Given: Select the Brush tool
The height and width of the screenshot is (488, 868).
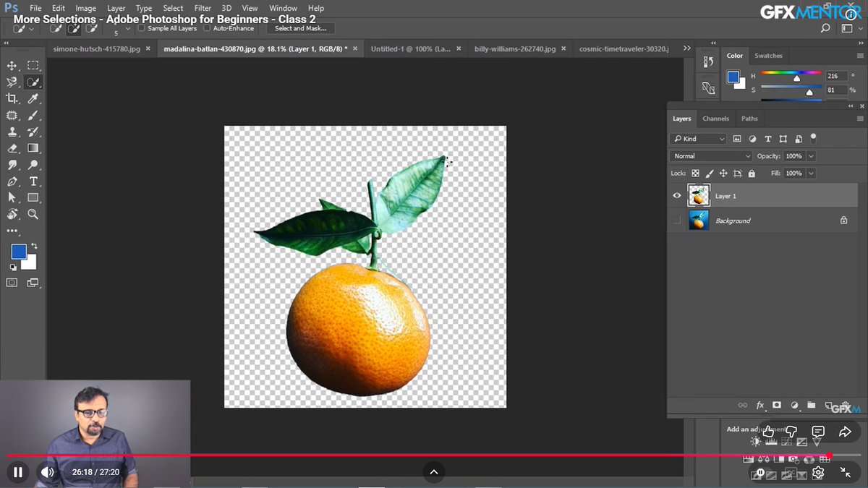Looking at the screenshot, I should point(33,116).
